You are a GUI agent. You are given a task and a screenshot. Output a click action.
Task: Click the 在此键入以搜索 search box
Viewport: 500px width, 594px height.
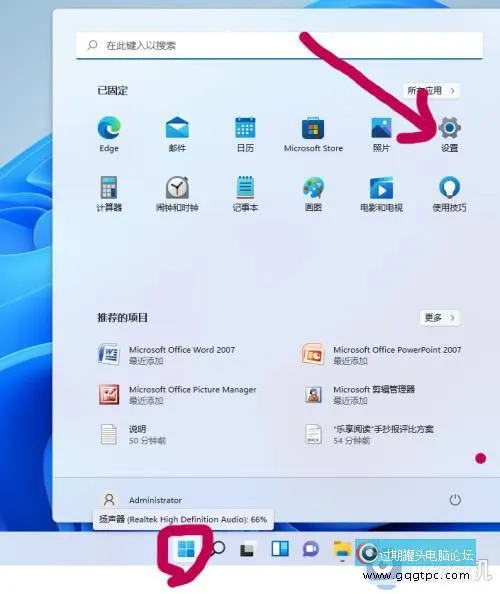click(x=280, y=45)
